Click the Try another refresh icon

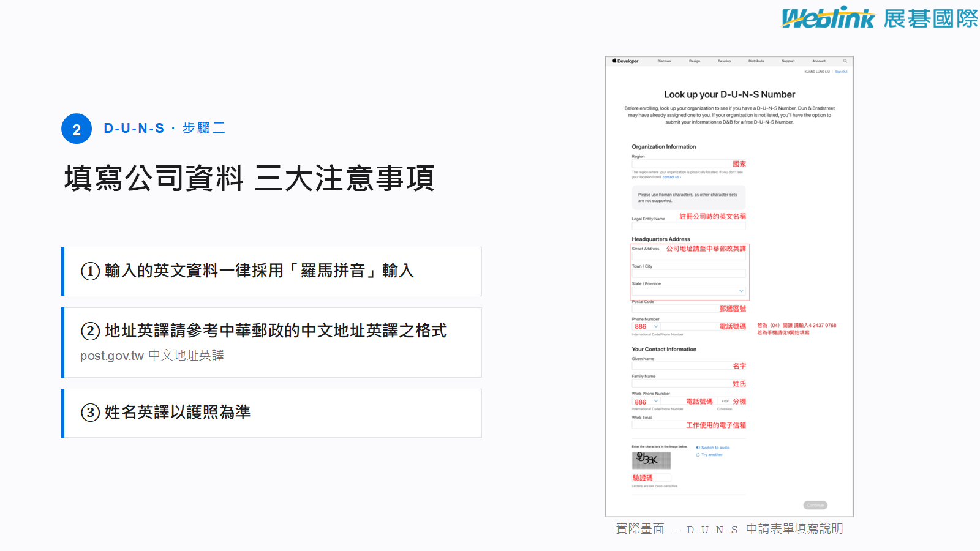698,455
